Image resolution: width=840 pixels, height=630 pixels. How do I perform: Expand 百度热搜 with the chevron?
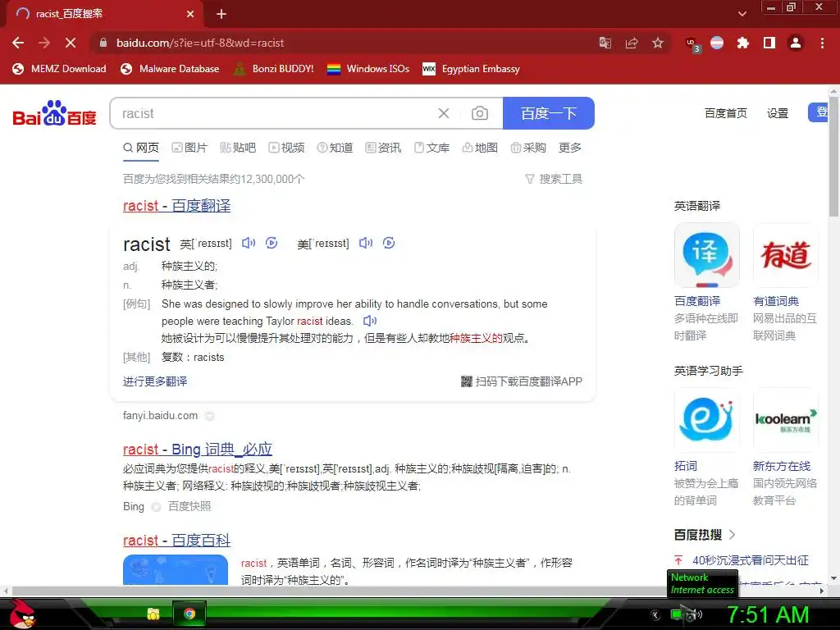coord(733,535)
